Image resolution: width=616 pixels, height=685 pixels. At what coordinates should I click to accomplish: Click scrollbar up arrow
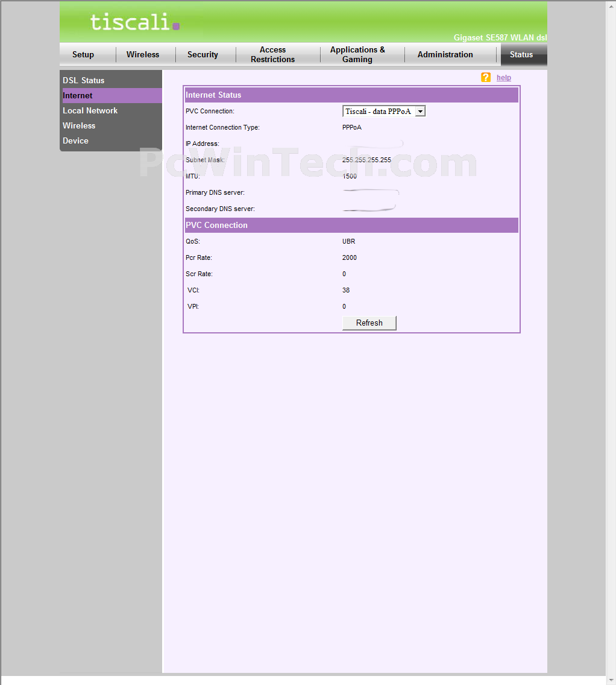tap(611, 6)
